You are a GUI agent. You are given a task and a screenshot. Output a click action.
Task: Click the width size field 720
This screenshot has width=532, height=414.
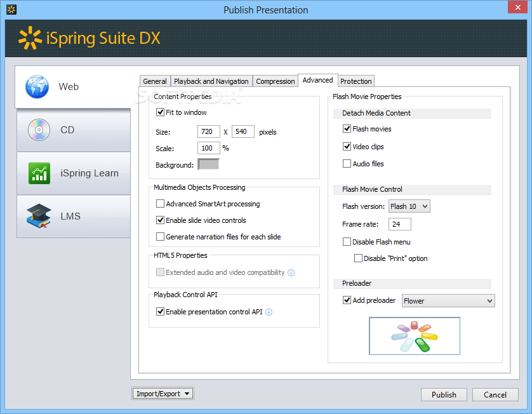click(209, 131)
